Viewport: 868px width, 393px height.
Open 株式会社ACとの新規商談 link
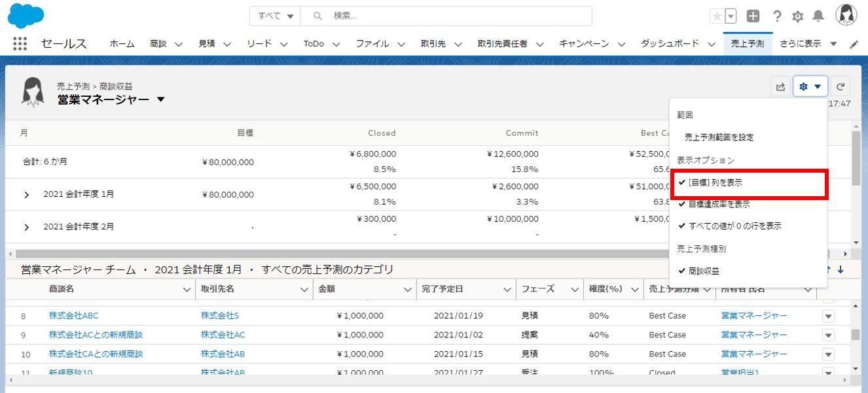tap(96, 335)
